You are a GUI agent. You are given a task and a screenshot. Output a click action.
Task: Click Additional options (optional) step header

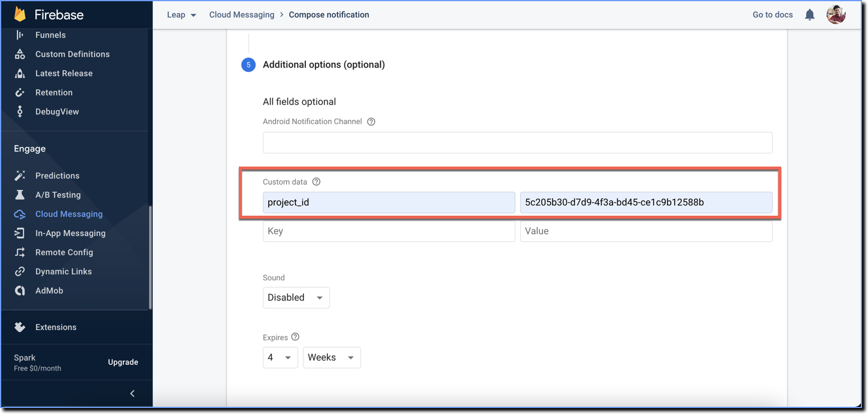324,64
